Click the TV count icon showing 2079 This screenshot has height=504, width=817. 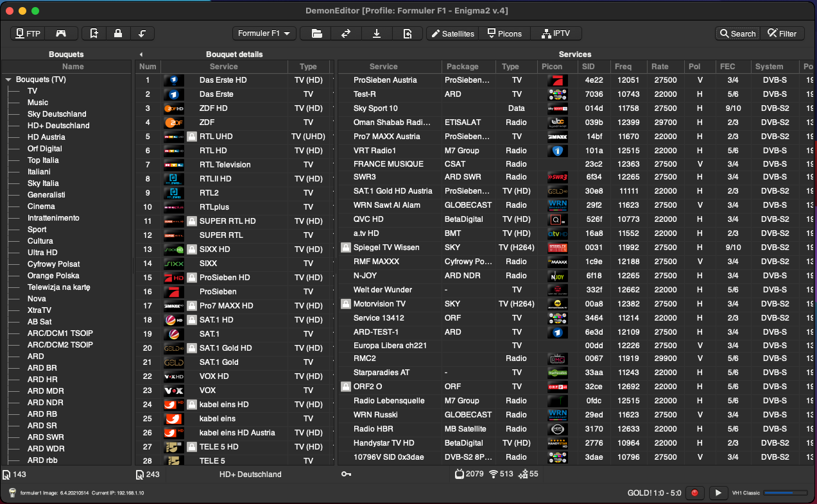460,475
